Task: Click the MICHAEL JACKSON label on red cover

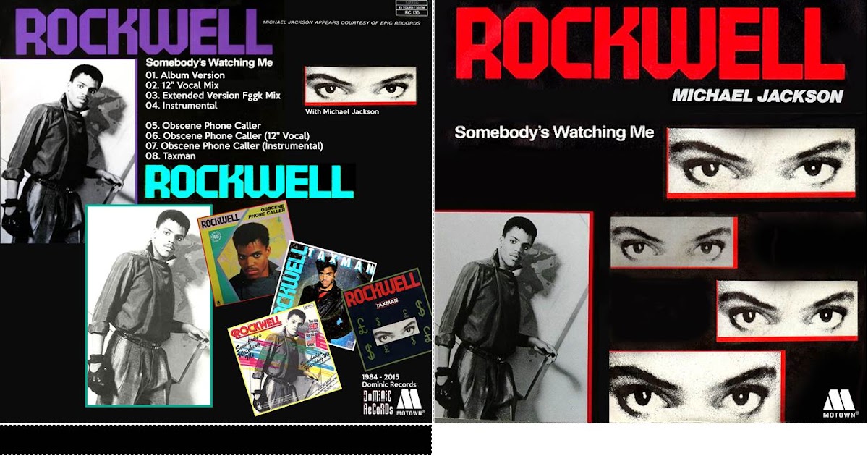Action: (757, 96)
